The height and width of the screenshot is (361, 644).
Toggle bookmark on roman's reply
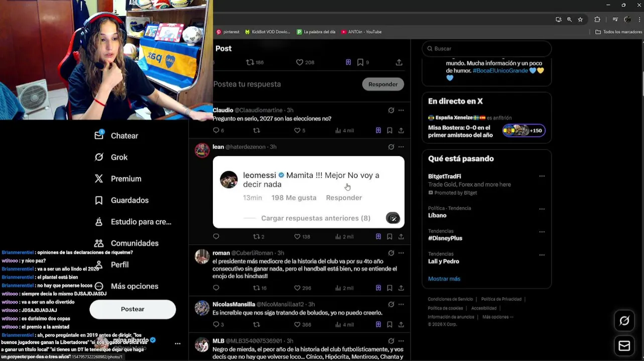[x=390, y=288]
